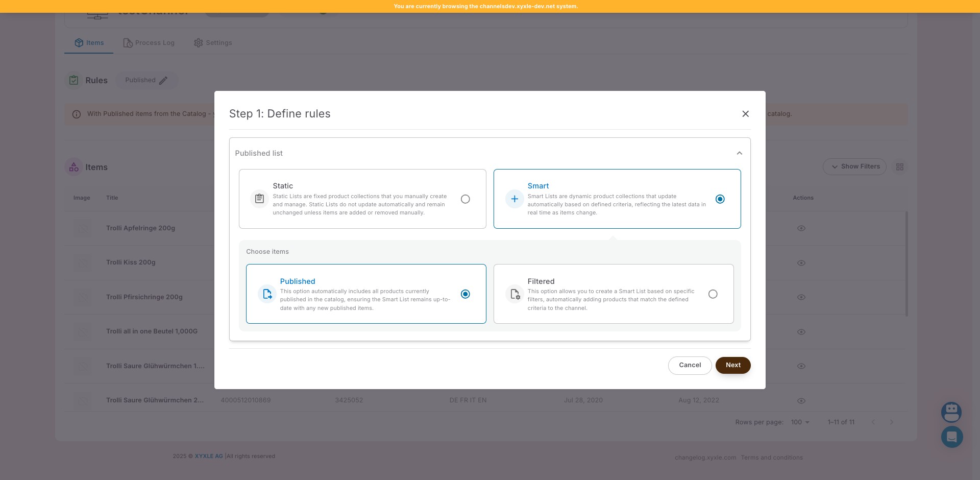This screenshot has width=980, height=480.
Task: Click the Filtered document gear icon
Action: pyautogui.click(x=514, y=294)
